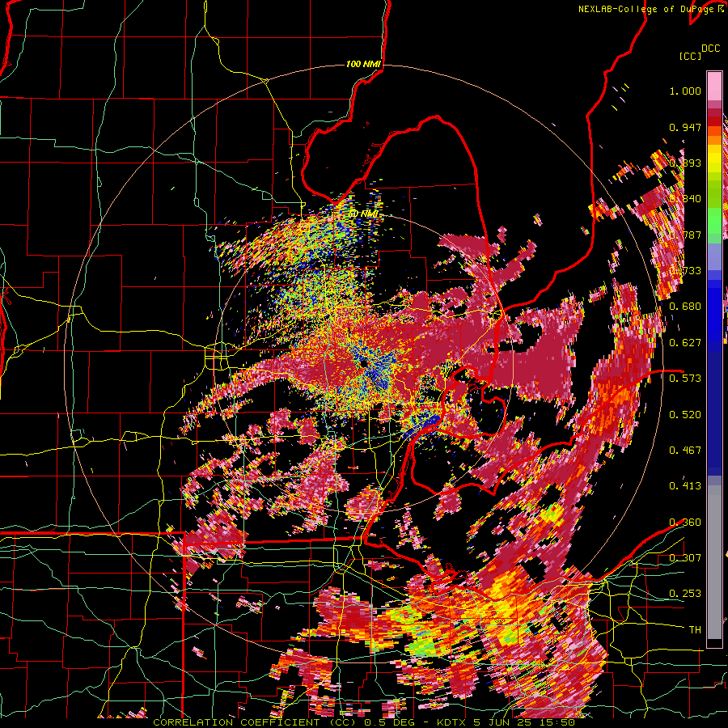Select the 0.573 scale value
This screenshot has height=728, width=728.
tap(685, 378)
